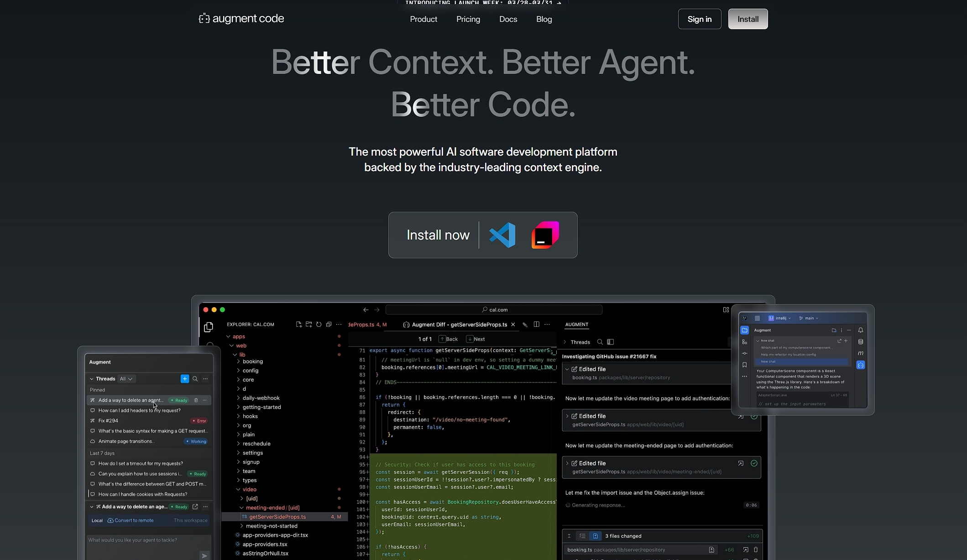The image size is (967, 560).
Task: Click search icon next to Threads in AUGMENT panel
Action: (600, 342)
